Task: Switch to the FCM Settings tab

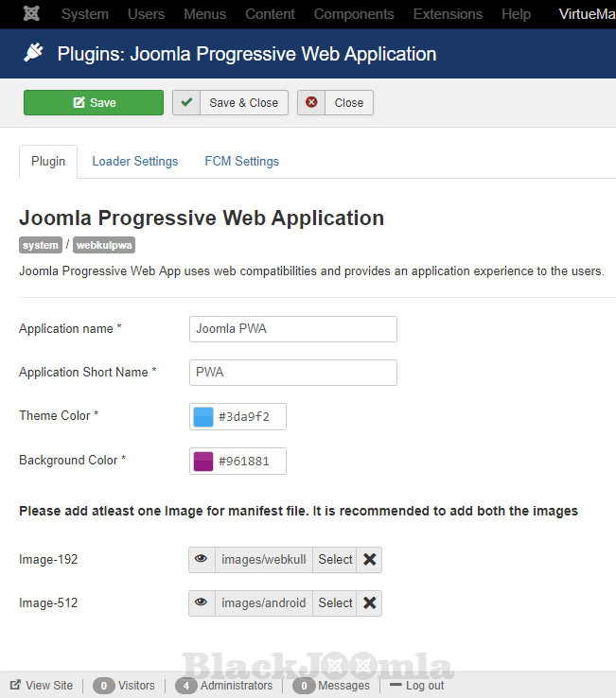Action: pos(241,162)
